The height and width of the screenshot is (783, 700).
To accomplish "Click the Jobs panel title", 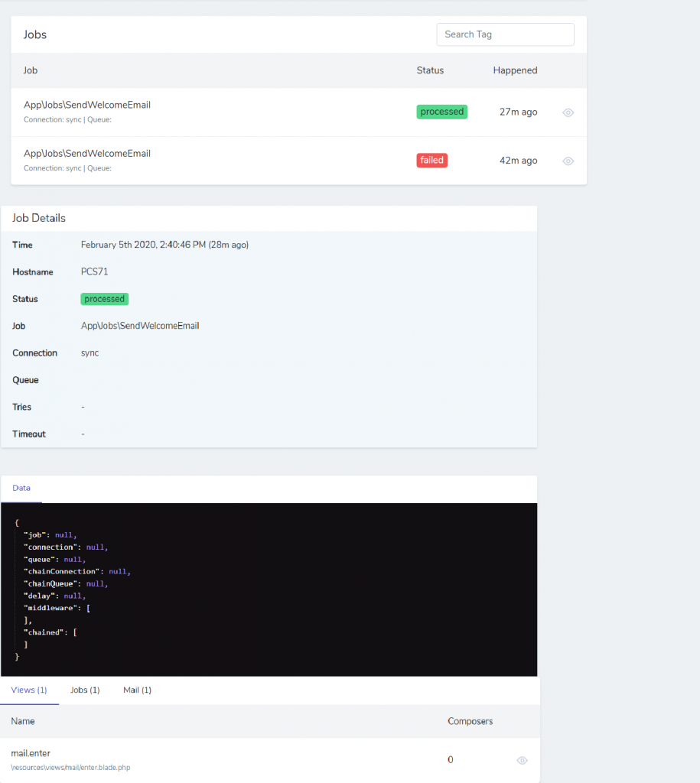I will 35,34.
